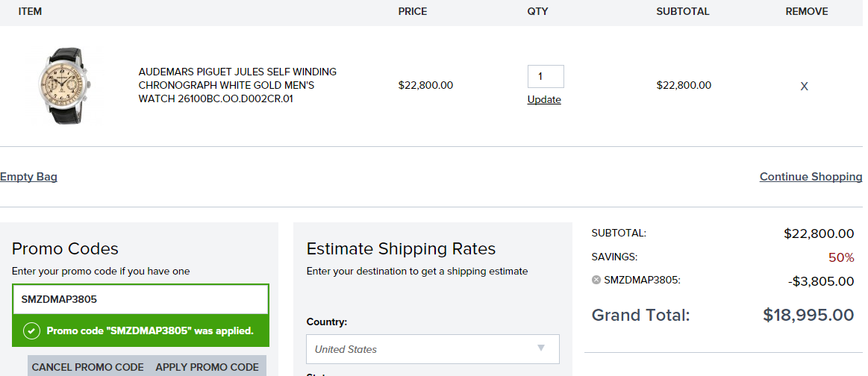Viewport: 868px width, 376px height.
Task: Click the Update quantity link
Action: (x=544, y=99)
